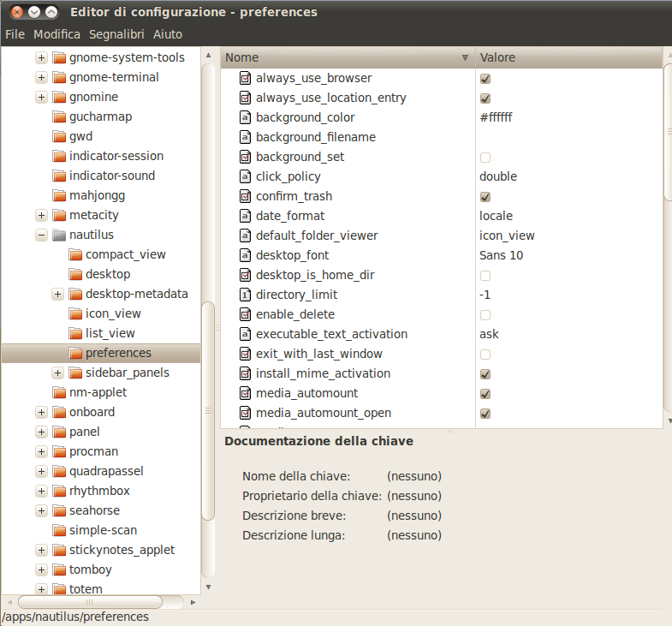
Task: Expand the rhythmbox tree node
Action: pyautogui.click(x=41, y=491)
